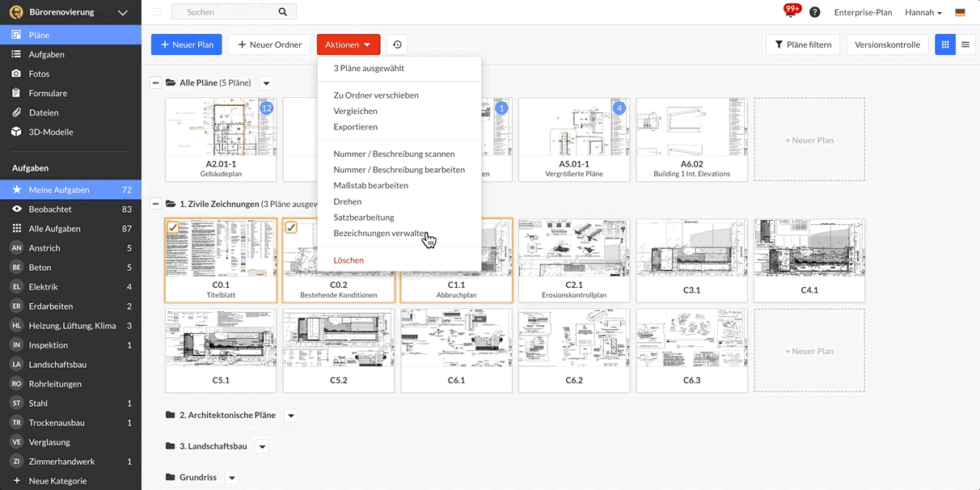
Task: Open the Pläne sidebar section
Action: point(70,35)
